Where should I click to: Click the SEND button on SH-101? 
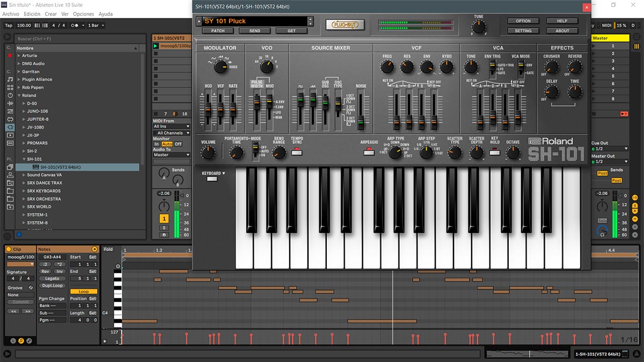[255, 31]
